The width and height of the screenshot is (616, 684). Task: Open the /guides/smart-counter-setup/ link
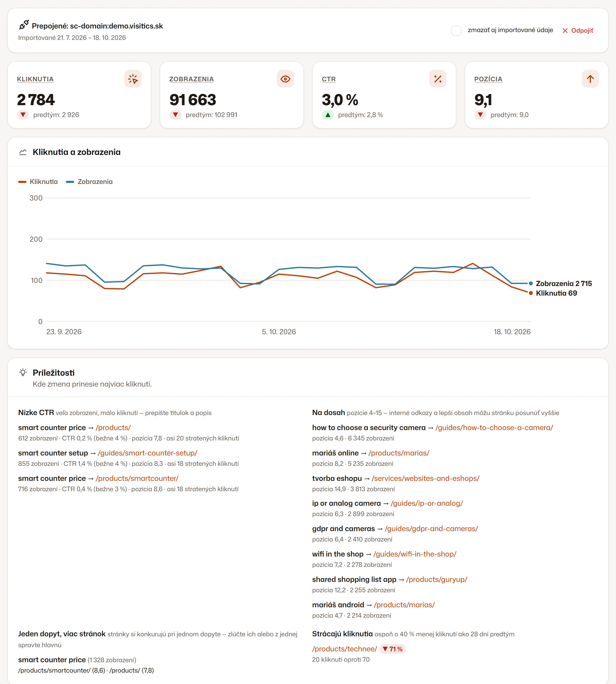pyautogui.click(x=148, y=453)
